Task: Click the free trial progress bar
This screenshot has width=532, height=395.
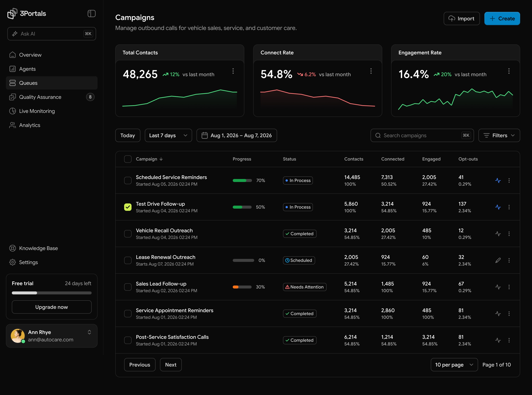Action: (52, 293)
